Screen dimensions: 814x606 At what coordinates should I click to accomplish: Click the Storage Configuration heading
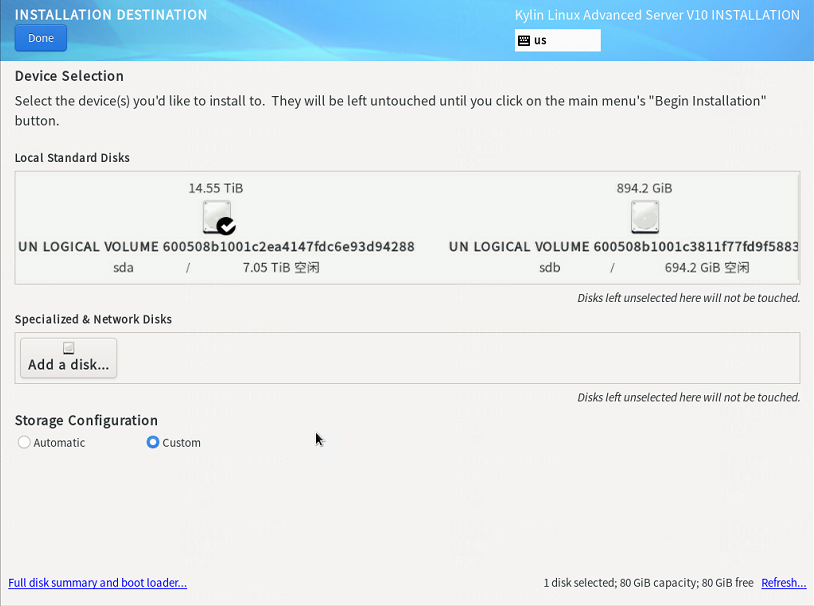(86, 420)
